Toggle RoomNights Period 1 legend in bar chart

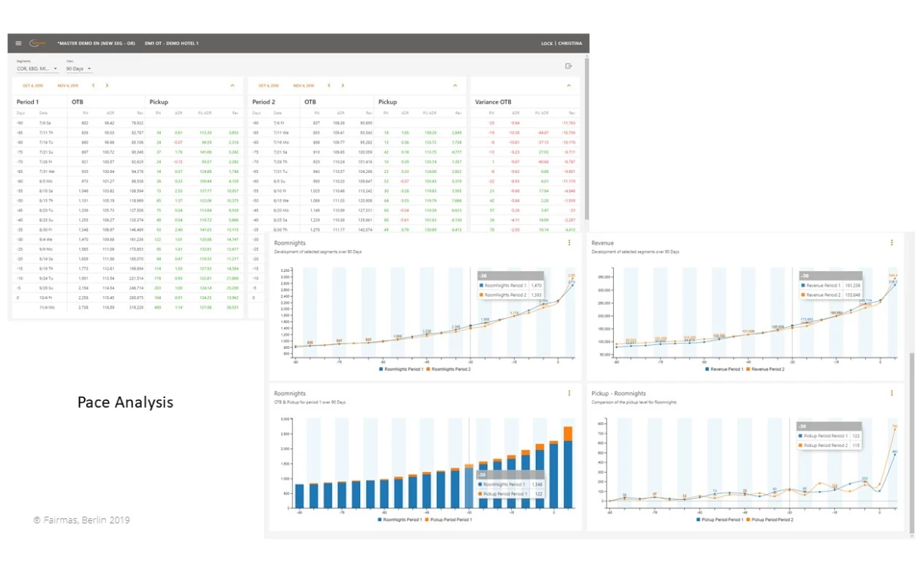pos(400,520)
